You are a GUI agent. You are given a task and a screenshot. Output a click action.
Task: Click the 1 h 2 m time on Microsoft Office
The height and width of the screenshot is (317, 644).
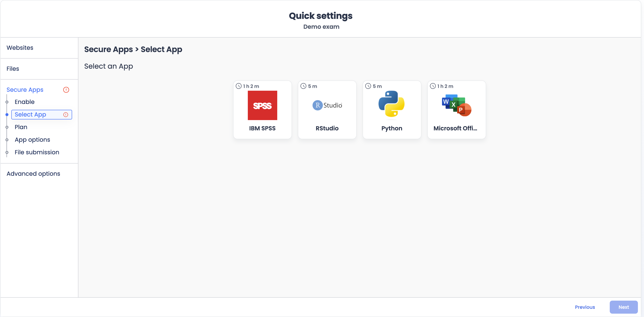pyautogui.click(x=445, y=86)
